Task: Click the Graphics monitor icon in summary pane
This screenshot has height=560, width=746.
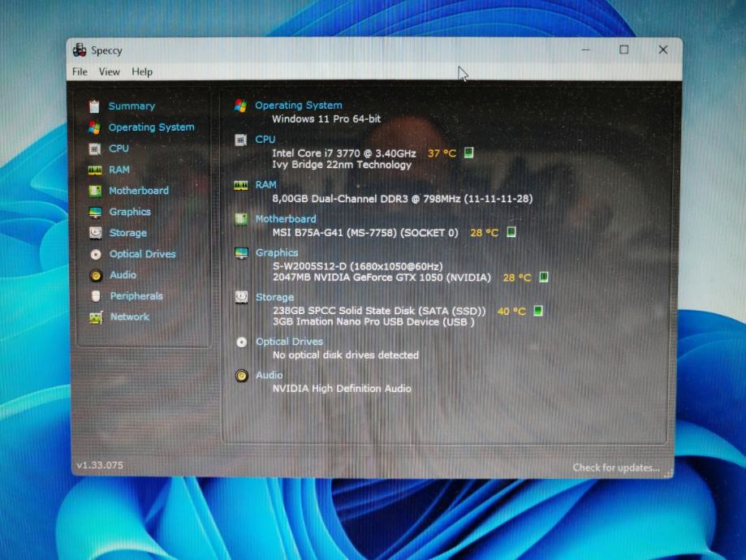Action: (241, 253)
